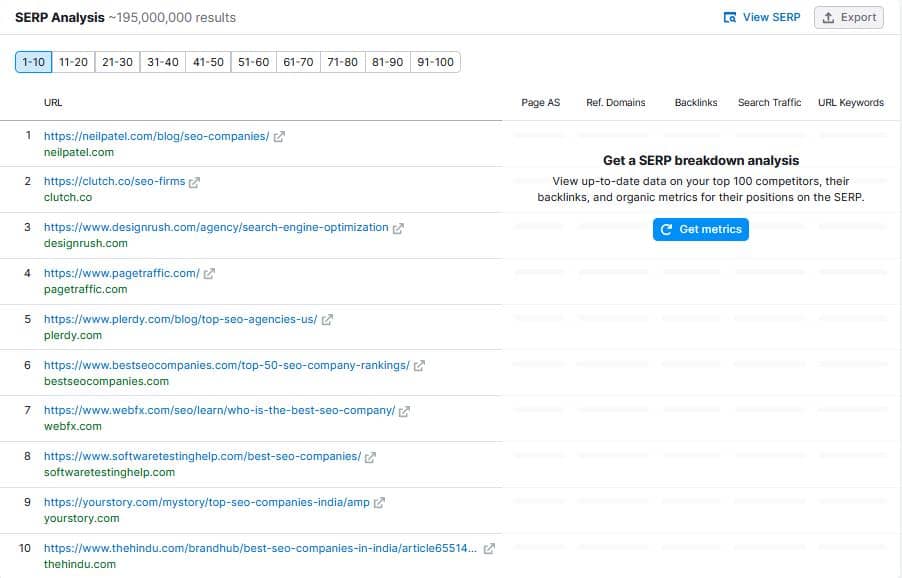902x578 pixels.
Task: Click the green webfx.com domain text
Action: 72,426
